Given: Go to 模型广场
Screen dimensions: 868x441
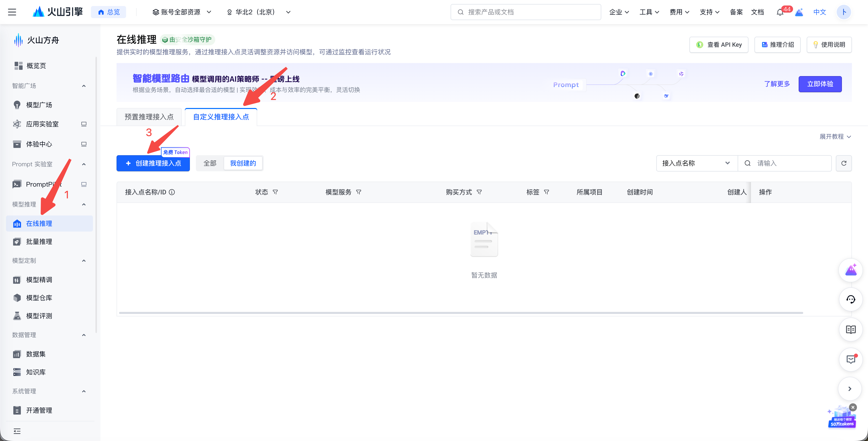Looking at the screenshot, I should pos(49,105).
